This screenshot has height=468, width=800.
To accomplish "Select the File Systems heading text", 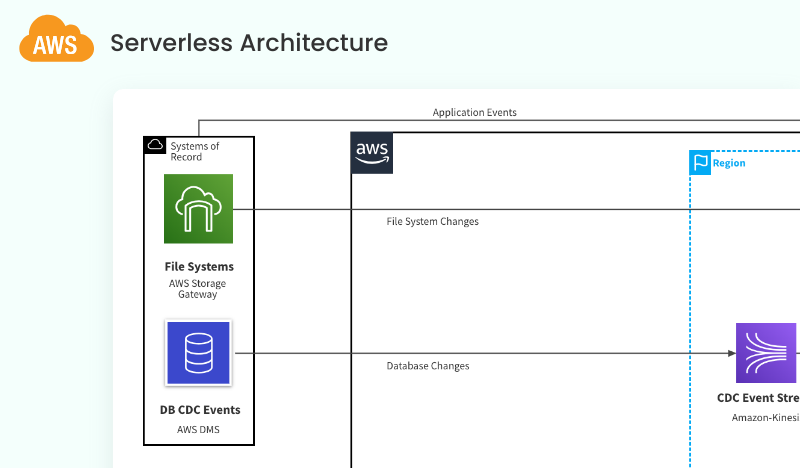I will (199, 267).
